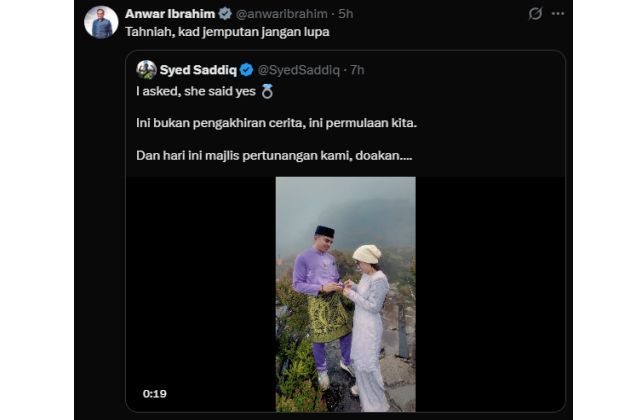
Task: Click the verified badge beside Syed Saddiq
Action: point(246,70)
